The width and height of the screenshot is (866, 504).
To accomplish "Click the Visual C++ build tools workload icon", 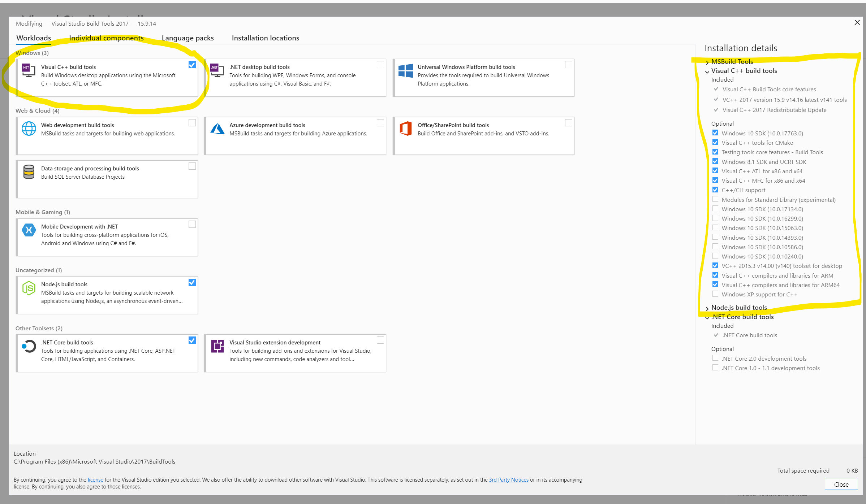I will tap(29, 70).
